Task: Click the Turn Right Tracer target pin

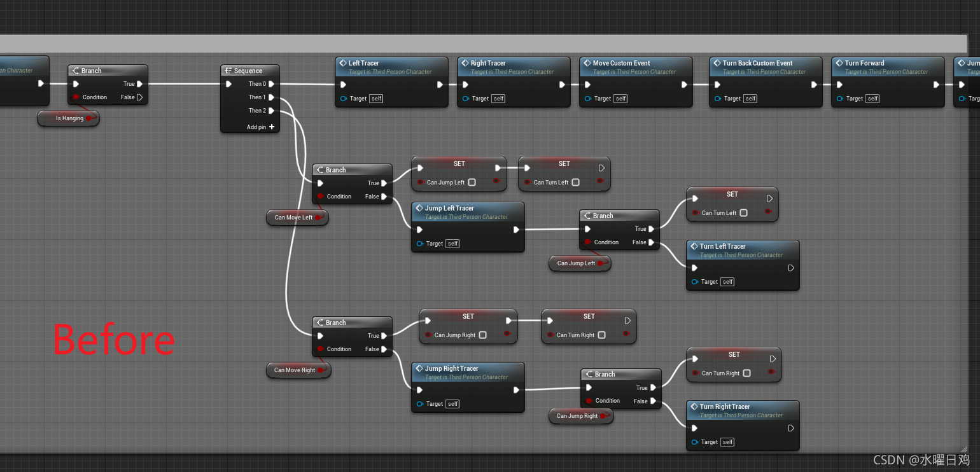Action: pyautogui.click(x=695, y=442)
